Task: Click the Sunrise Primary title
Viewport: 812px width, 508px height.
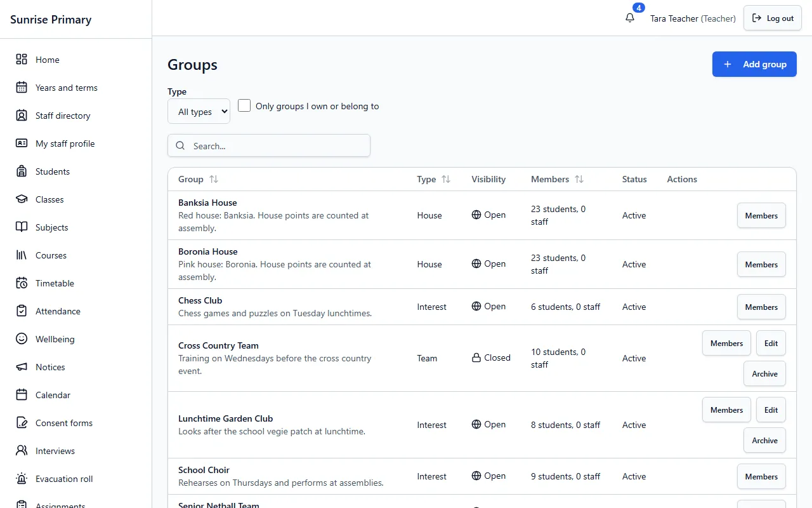Action: click(51, 20)
